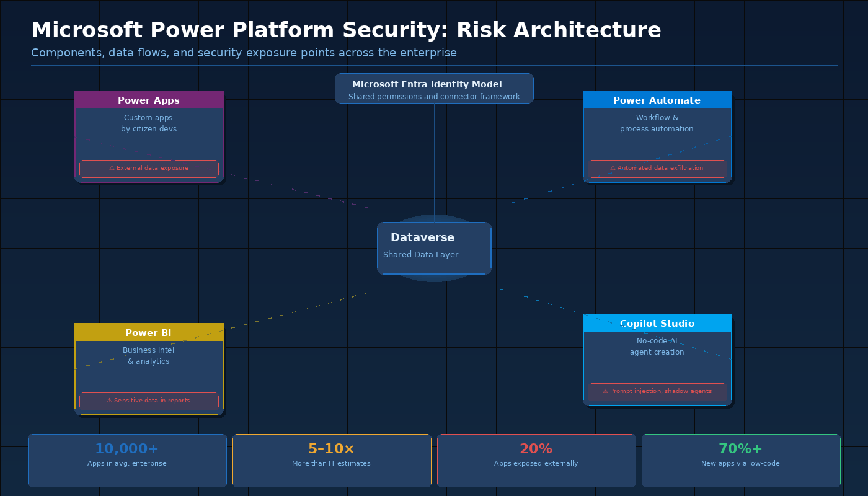Select the 70%+ new apps low-code card
The width and height of the screenshot is (868, 496).
click(741, 460)
